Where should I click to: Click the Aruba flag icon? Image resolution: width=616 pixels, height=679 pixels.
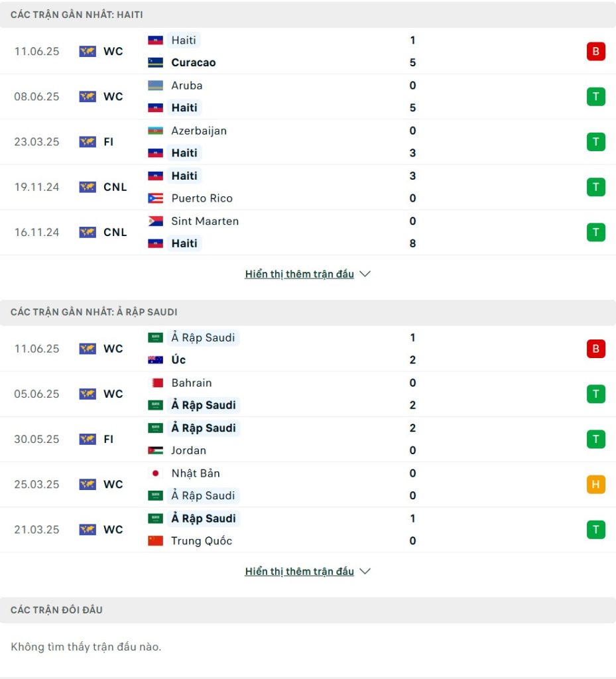pyautogui.click(x=155, y=86)
